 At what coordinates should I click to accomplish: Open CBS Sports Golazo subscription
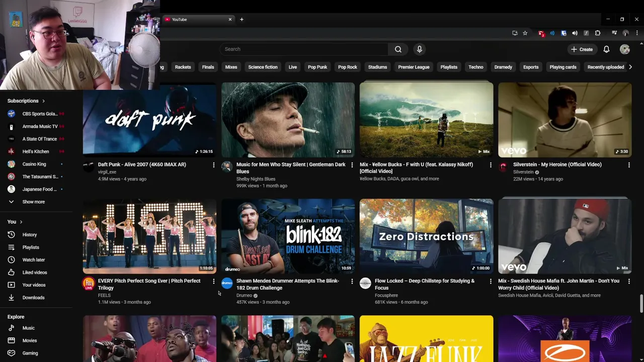(x=35, y=114)
